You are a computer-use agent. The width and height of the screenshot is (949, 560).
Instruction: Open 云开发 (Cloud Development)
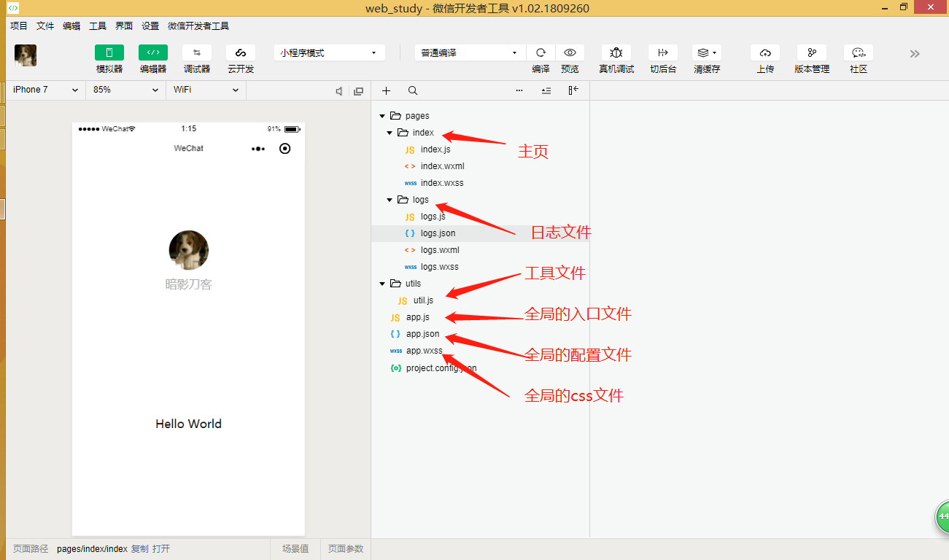click(240, 58)
